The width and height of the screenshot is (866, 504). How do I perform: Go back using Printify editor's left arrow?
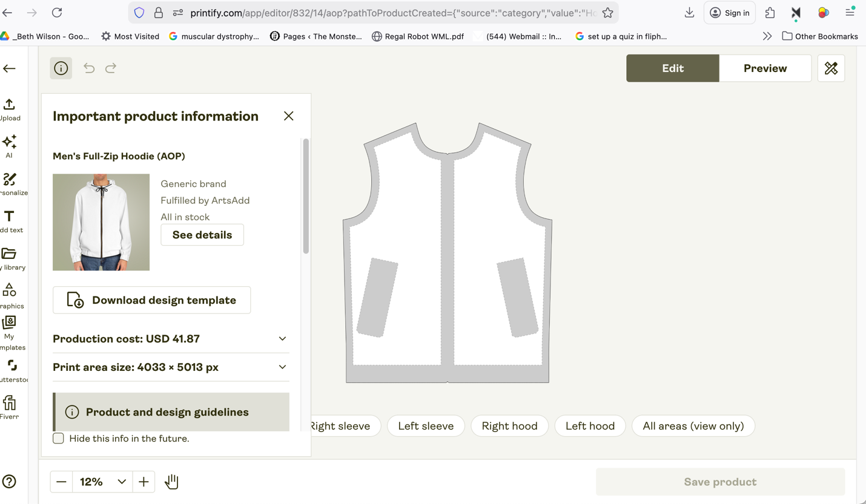coord(9,68)
